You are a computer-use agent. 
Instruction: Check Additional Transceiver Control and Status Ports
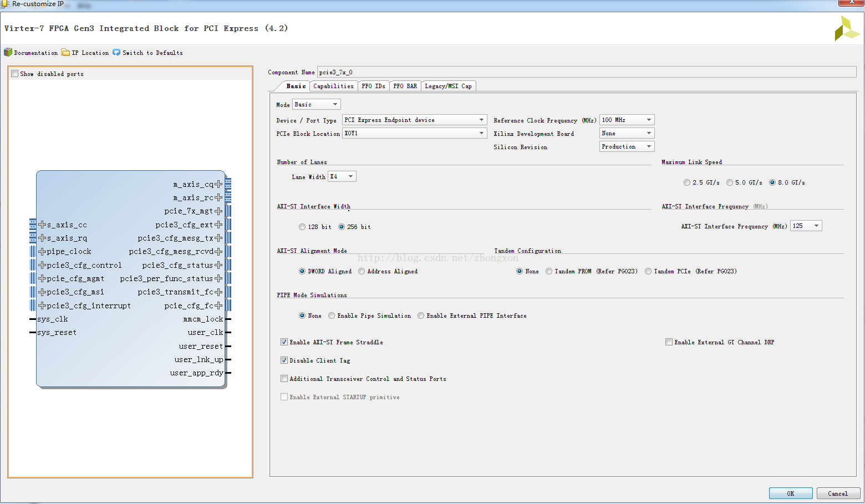pyautogui.click(x=284, y=379)
